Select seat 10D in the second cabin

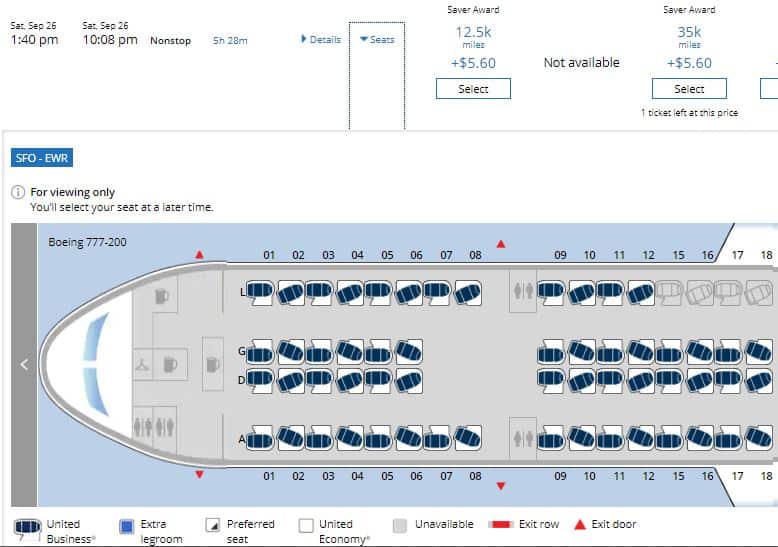(x=581, y=381)
